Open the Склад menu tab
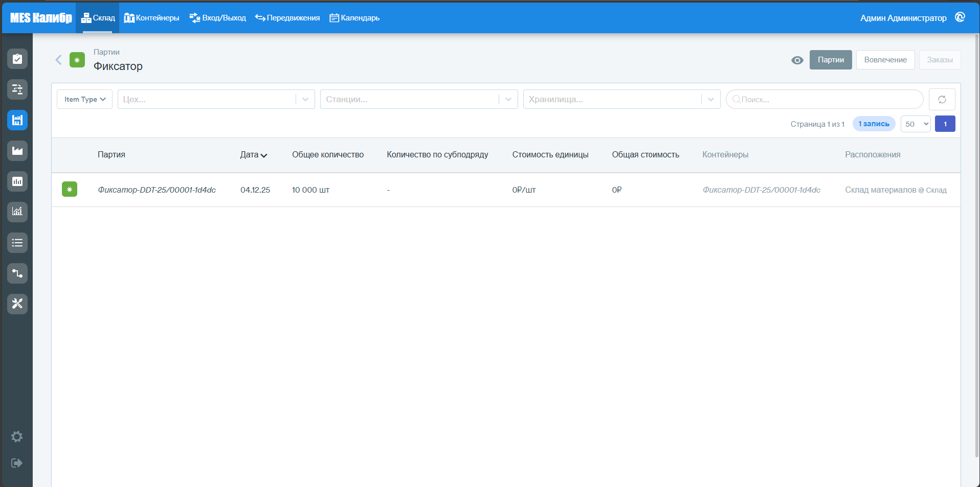 pyautogui.click(x=98, y=18)
